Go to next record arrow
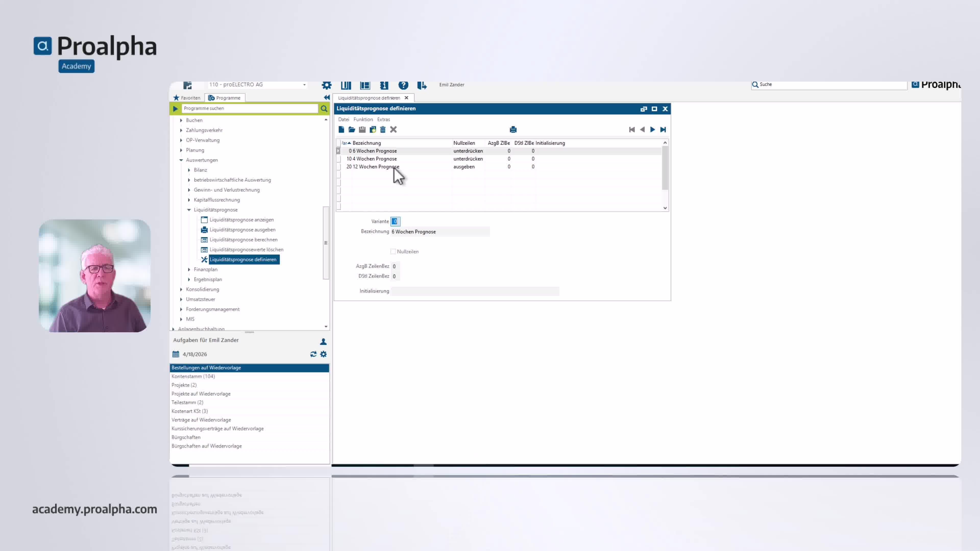 coord(653,130)
